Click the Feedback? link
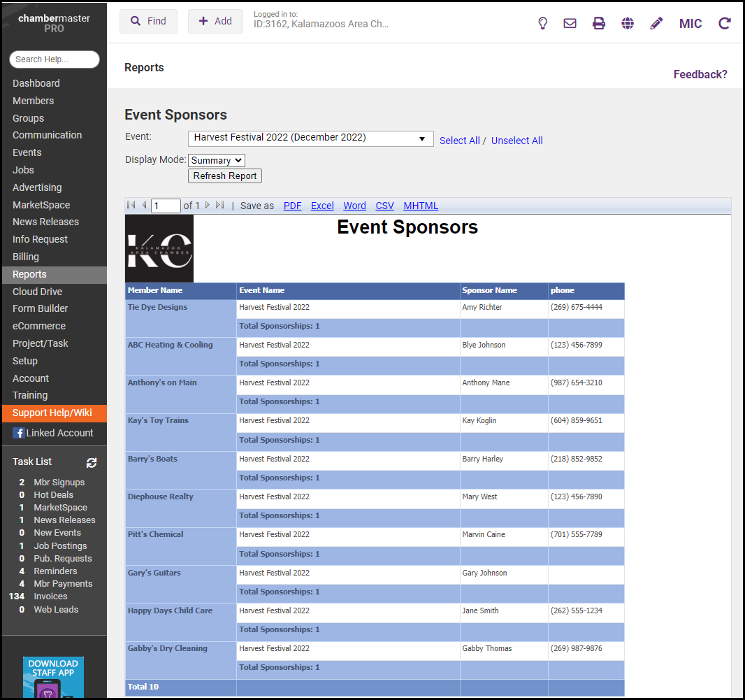Screen dimensions: 745x700 [700, 75]
